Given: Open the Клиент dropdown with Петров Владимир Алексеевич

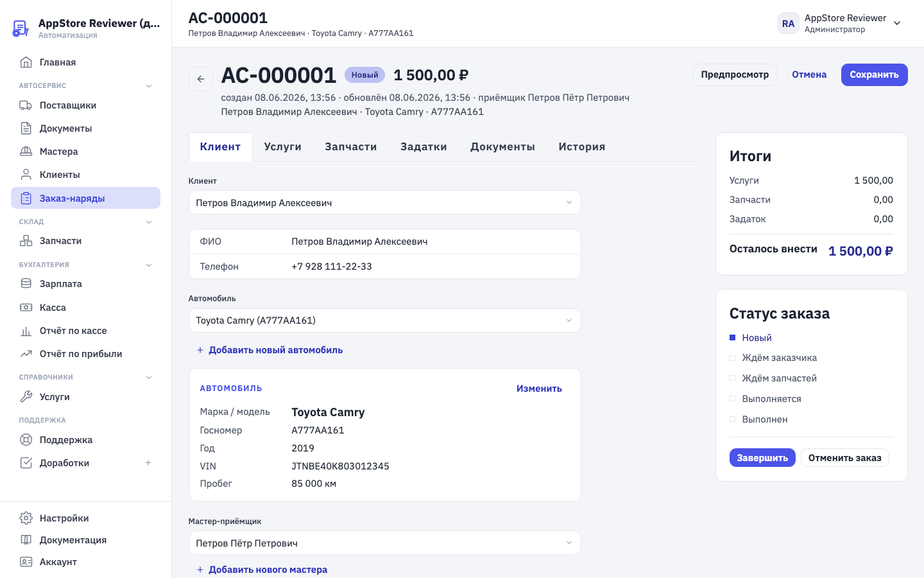Looking at the screenshot, I should pyautogui.click(x=385, y=203).
